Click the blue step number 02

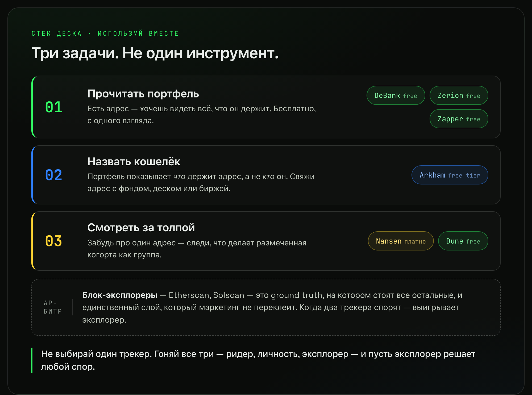(x=53, y=175)
